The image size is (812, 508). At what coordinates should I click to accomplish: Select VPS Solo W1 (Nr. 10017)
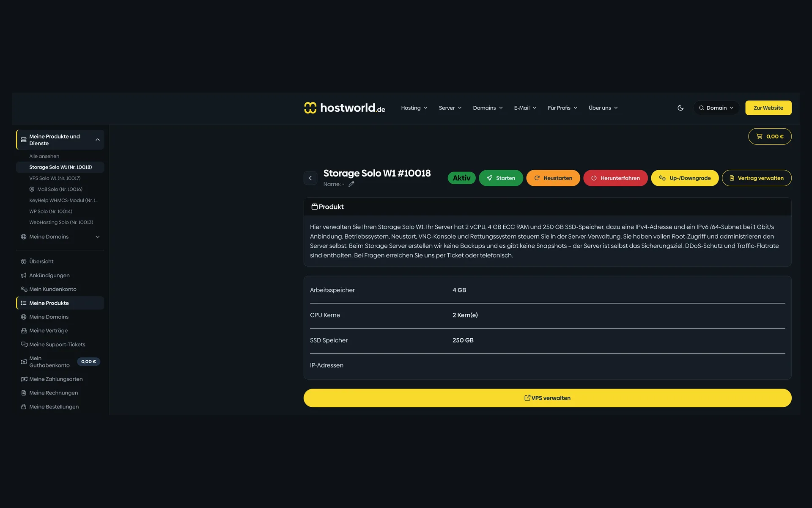point(55,178)
